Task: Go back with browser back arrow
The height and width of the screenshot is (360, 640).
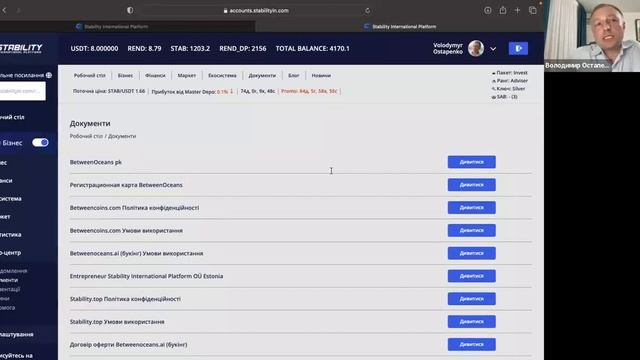Action: 4,10
